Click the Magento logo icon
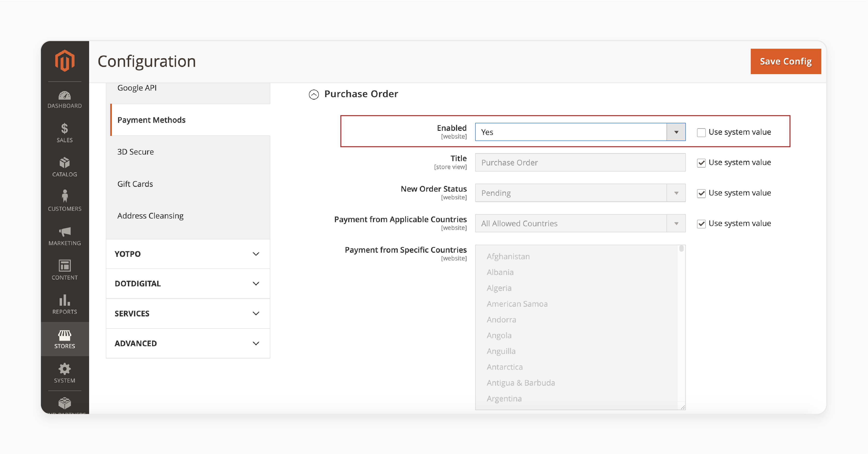This screenshot has width=868, height=454. [x=65, y=61]
